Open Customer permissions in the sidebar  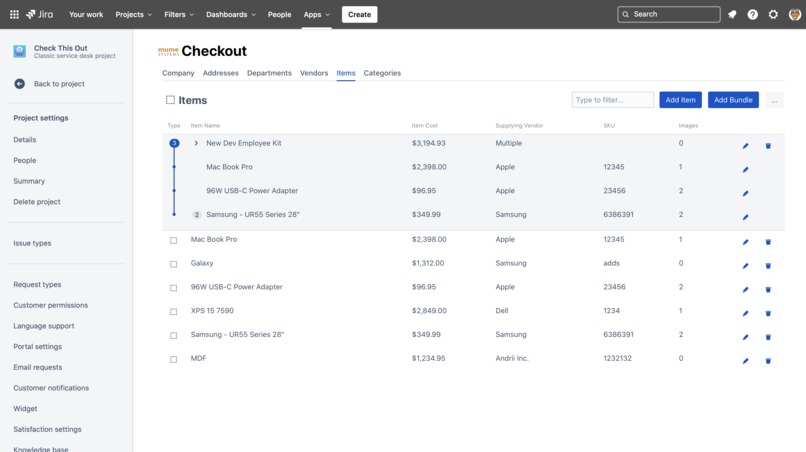[50, 305]
